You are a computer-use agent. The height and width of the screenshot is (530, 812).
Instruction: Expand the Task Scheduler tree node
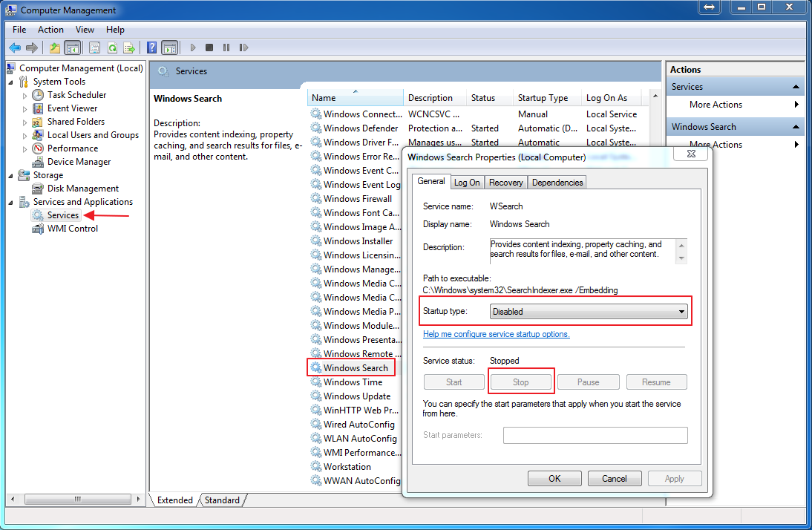pos(24,96)
